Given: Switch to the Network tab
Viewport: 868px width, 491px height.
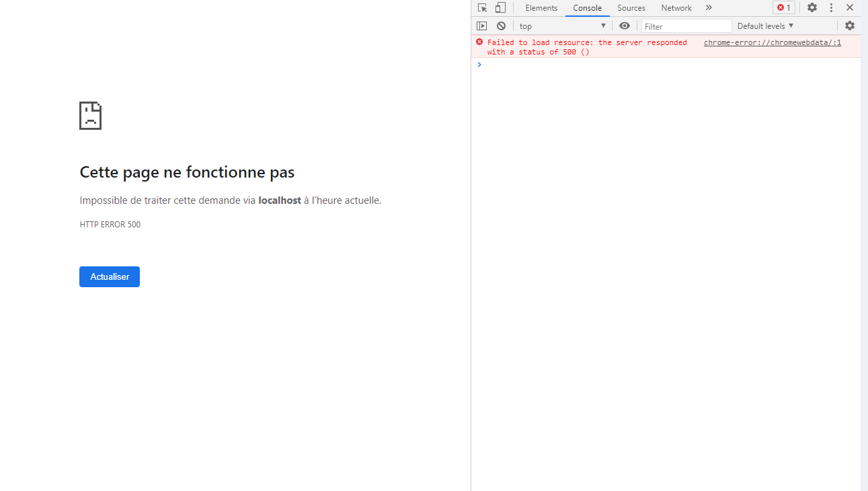Looking at the screenshot, I should click(x=676, y=8).
